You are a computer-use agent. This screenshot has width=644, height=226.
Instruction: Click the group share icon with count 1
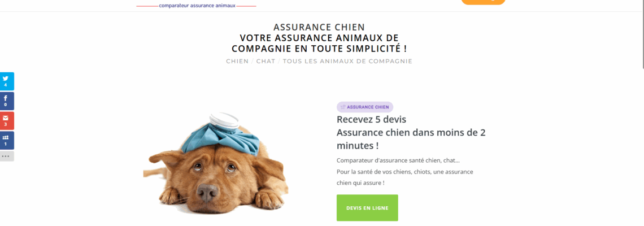click(7, 141)
